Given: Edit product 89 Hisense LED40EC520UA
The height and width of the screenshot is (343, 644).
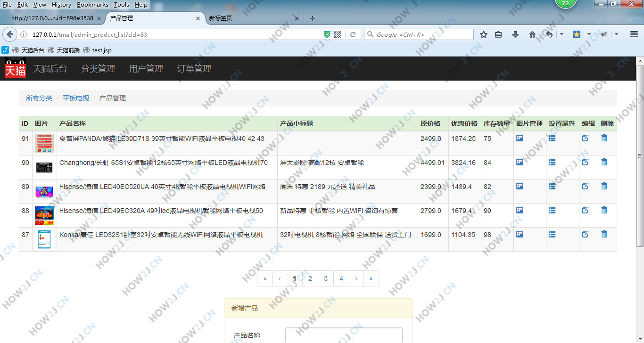Looking at the screenshot, I should (585, 187).
